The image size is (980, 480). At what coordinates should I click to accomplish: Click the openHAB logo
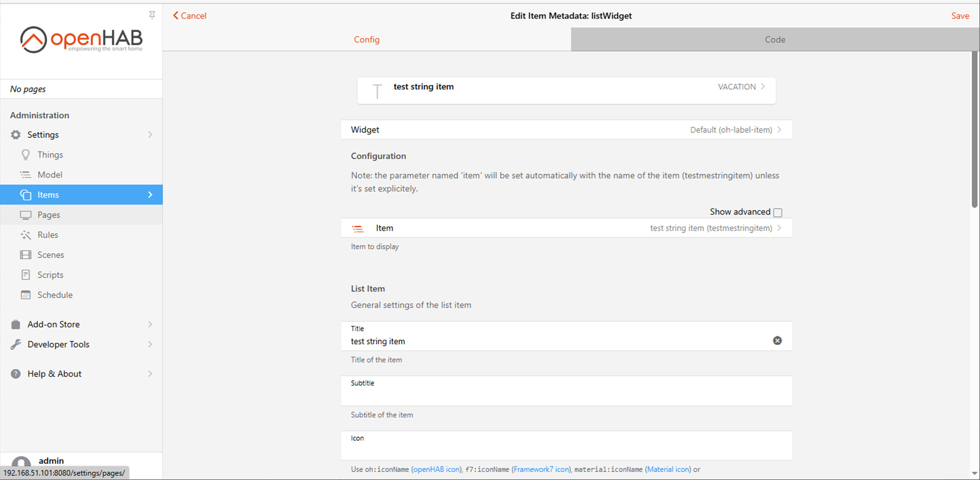(x=81, y=40)
